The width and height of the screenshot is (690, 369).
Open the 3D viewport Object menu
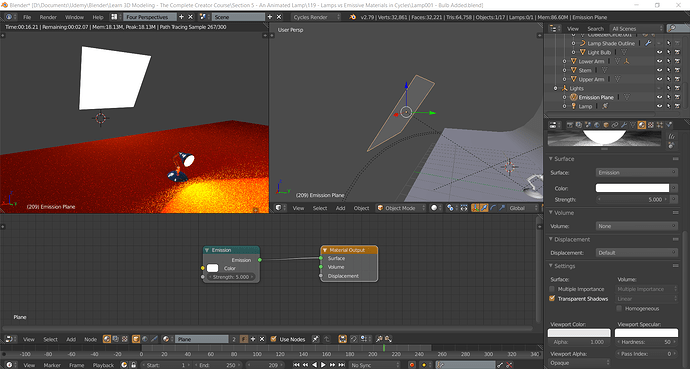(x=361, y=208)
